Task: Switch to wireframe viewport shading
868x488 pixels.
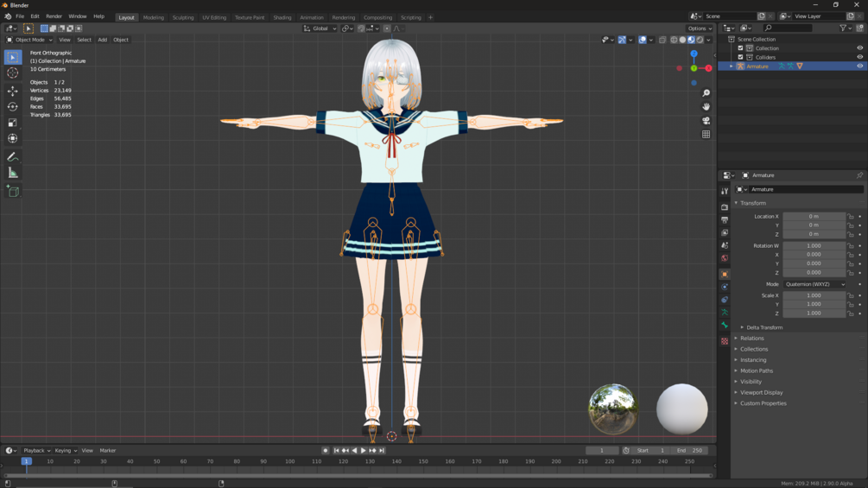Action: coord(674,40)
